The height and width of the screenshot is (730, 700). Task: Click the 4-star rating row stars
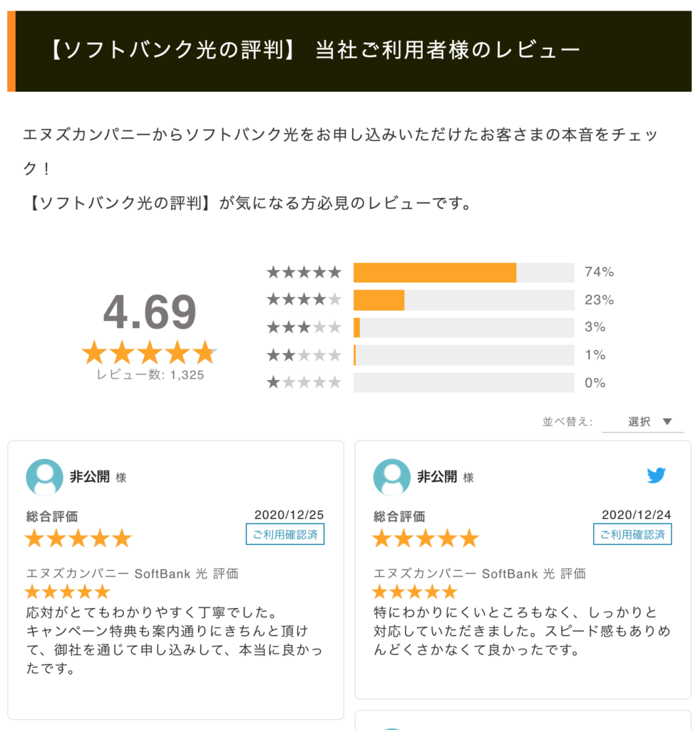304,300
